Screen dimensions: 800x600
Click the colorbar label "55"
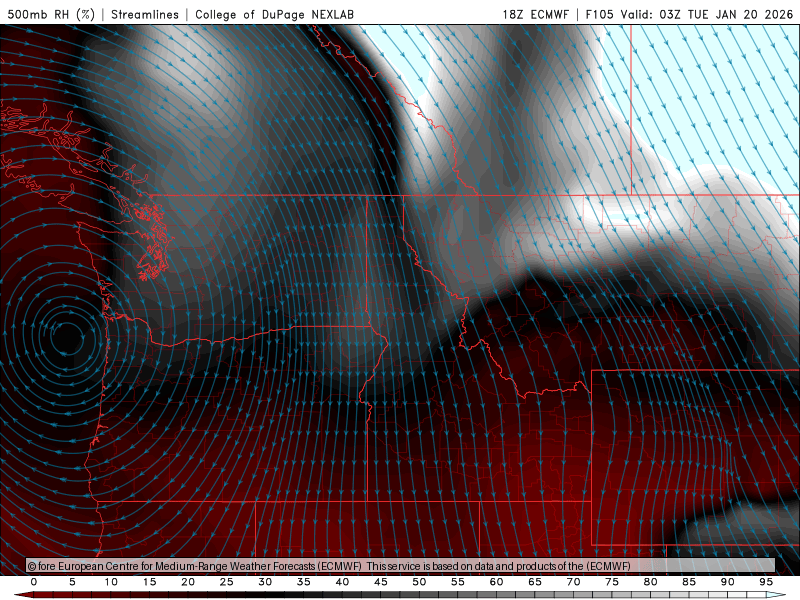pos(458,582)
